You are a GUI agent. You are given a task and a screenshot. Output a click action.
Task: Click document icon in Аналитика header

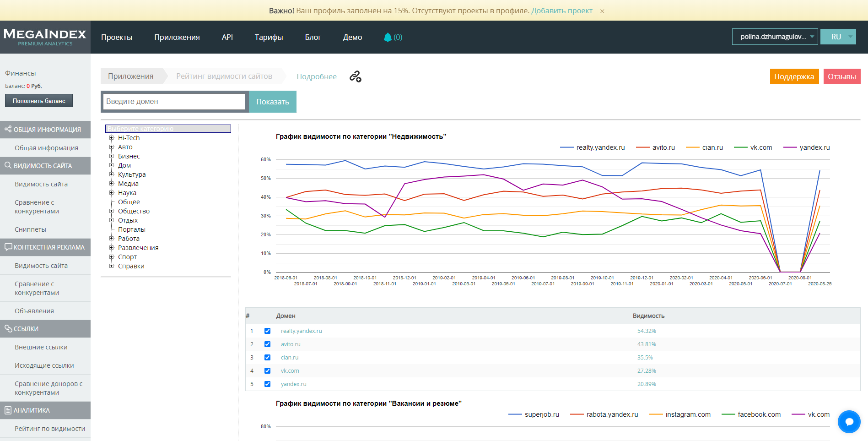click(x=8, y=410)
